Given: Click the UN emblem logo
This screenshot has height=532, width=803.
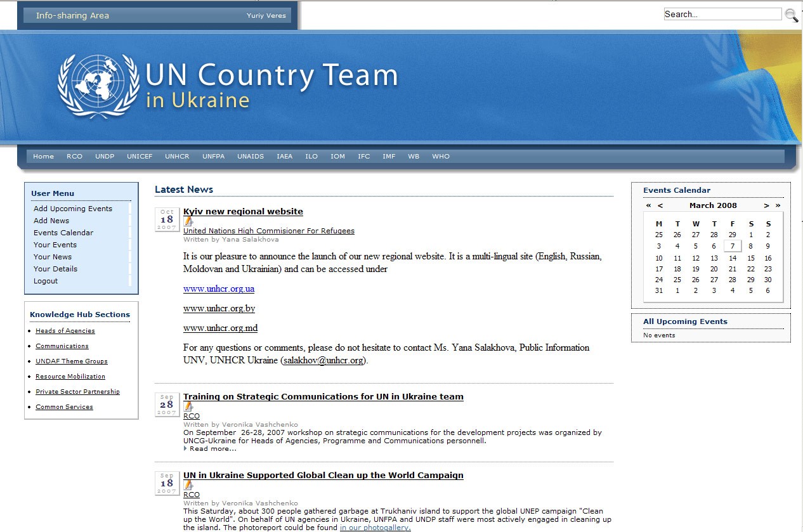Looking at the screenshot, I should pos(98,86).
